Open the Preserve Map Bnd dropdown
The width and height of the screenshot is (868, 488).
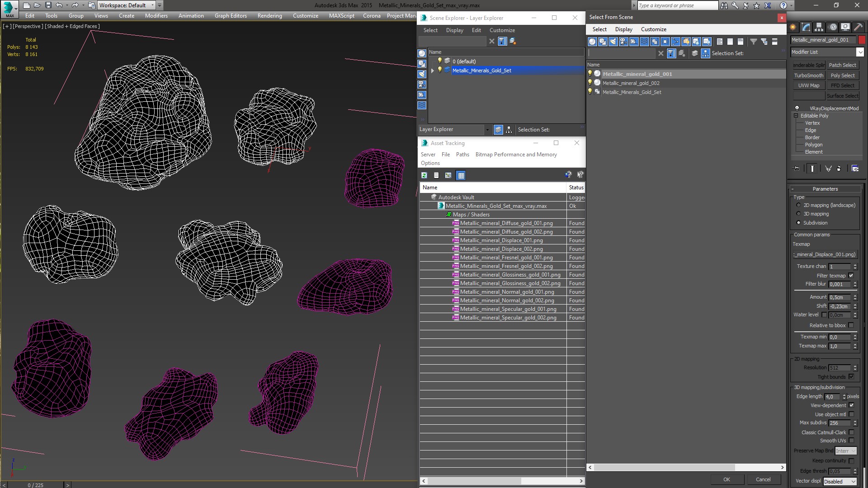(x=846, y=451)
